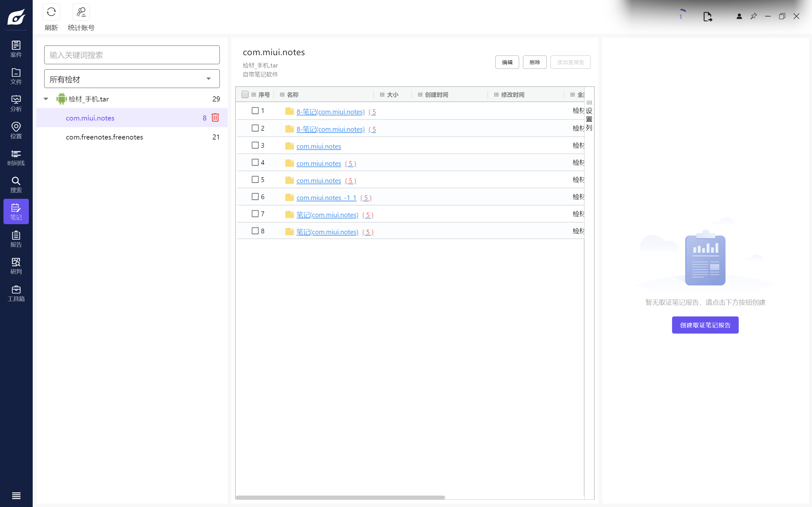
Task: Click the export file icon in title bar
Action: click(x=707, y=16)
